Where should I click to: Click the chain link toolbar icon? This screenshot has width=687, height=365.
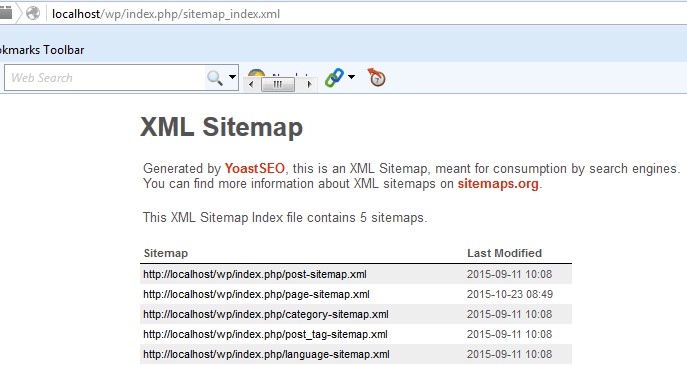point(334,78)
